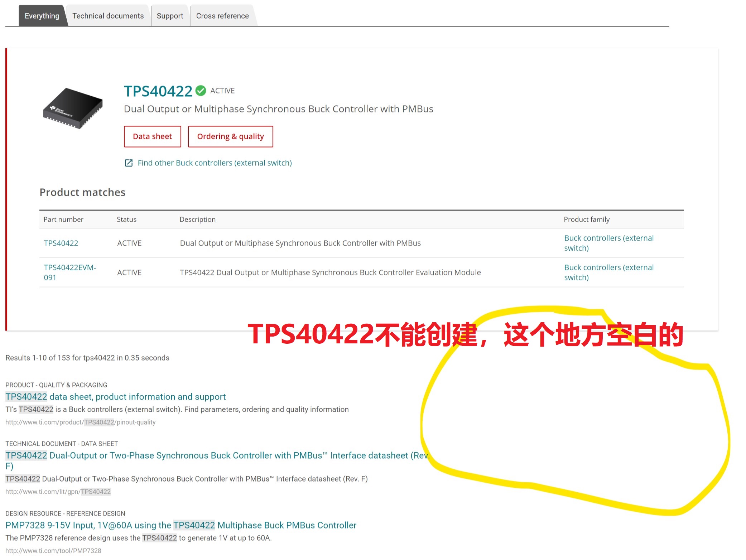
Task: Click the ti.com/tool/PMP7328 URL
Action: (x=53, y=551)
